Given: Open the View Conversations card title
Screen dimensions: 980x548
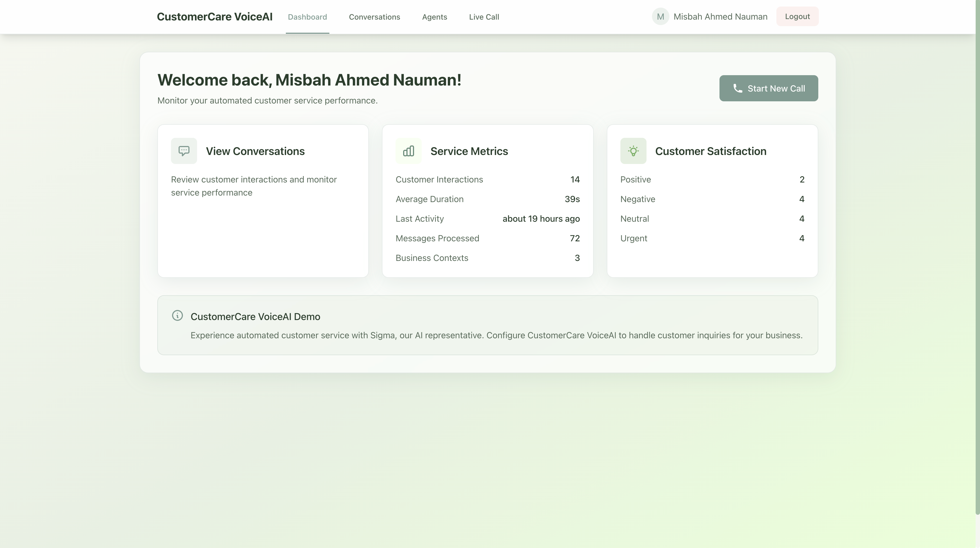Looking at the screenshot, I should coord(255,151).
